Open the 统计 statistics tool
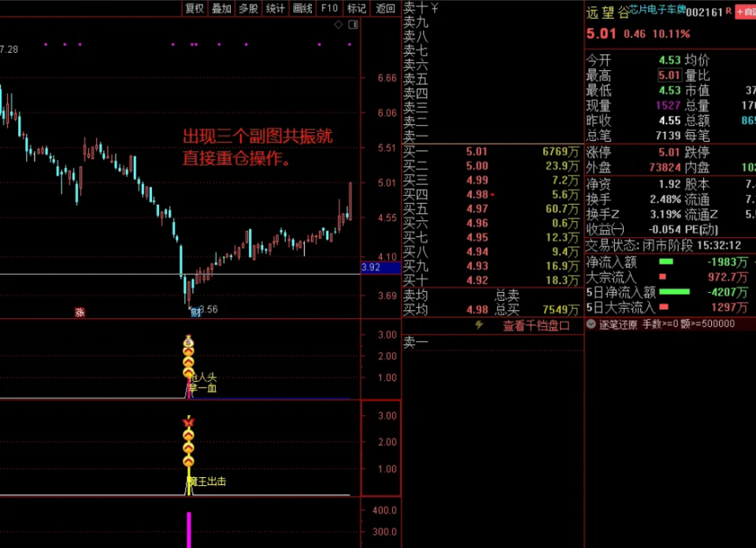 tap(276, 8)
